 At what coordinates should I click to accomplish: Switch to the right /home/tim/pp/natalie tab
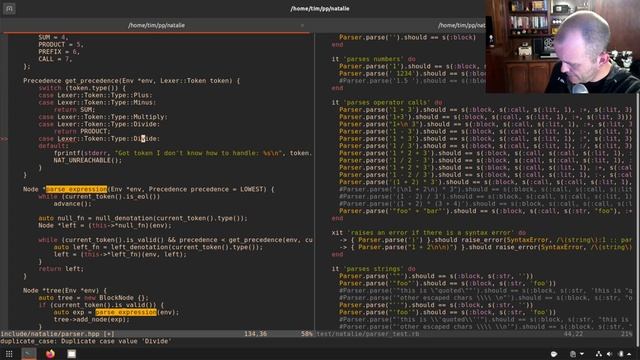click(x=462, y=25)
